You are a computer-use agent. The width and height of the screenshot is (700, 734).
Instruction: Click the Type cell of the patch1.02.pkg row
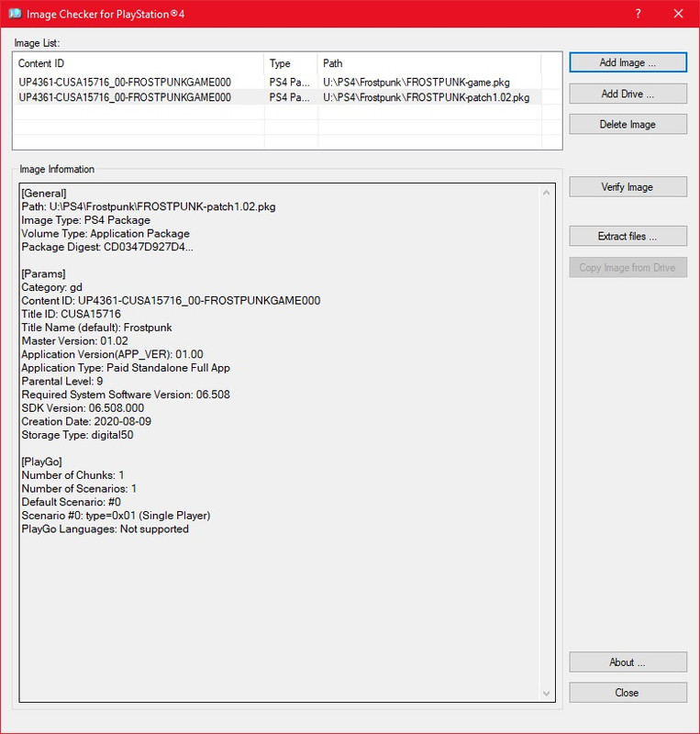[x=289, y=97]
